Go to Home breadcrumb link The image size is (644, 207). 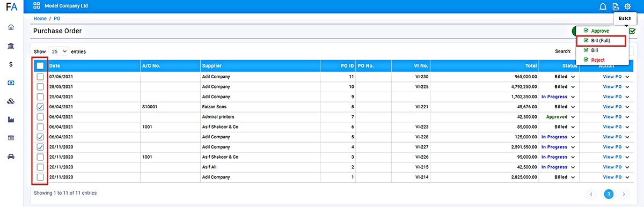[40, 19]
